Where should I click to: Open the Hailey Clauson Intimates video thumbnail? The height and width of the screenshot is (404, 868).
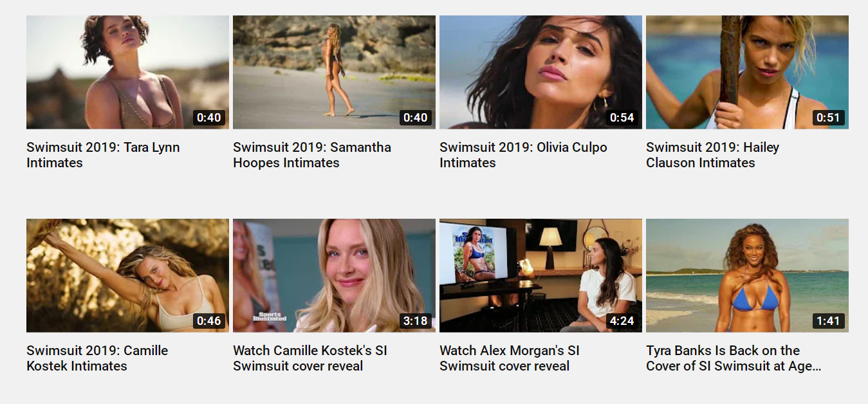(x=747, y=72)
